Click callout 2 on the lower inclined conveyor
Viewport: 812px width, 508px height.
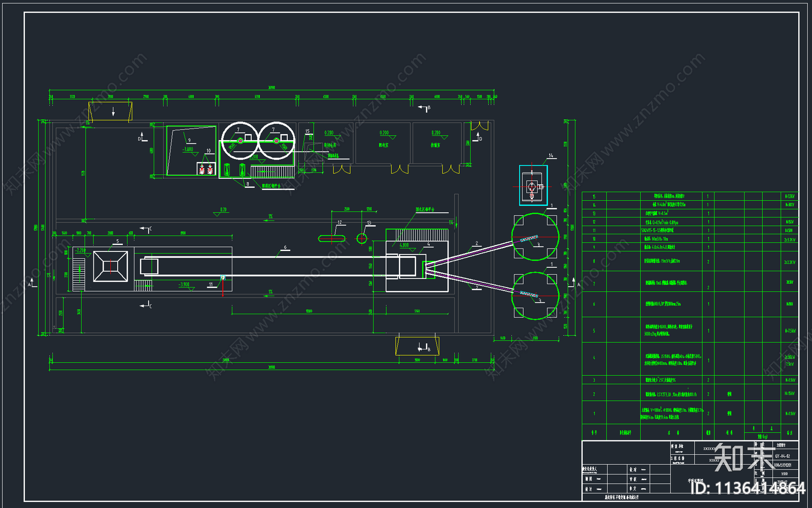pyautogui.click(x=477, y=288)
